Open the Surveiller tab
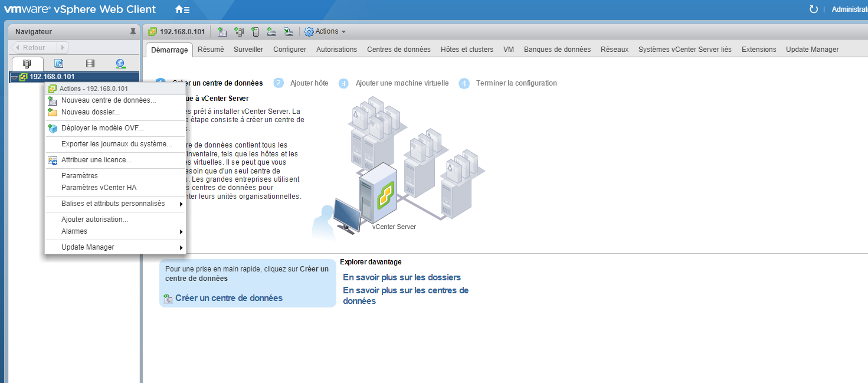The height and width of the screenshot is (383, 868). (248, 50)
